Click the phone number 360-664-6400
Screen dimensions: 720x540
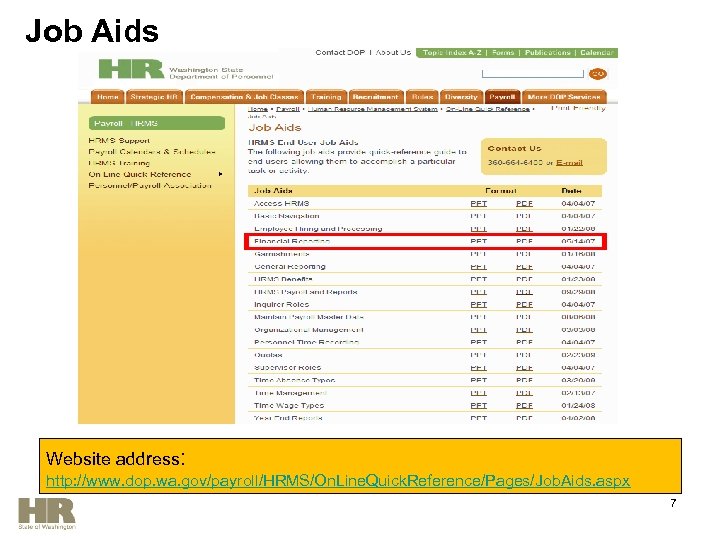click(x=515, y=163)
